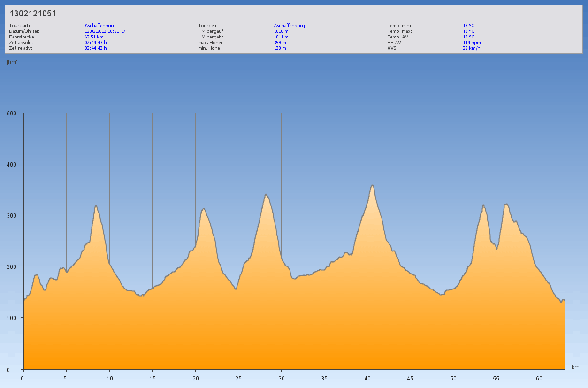588x388 pixels.
Task: Click the Tourziel value Aschaffenburg
Action: 289,25
